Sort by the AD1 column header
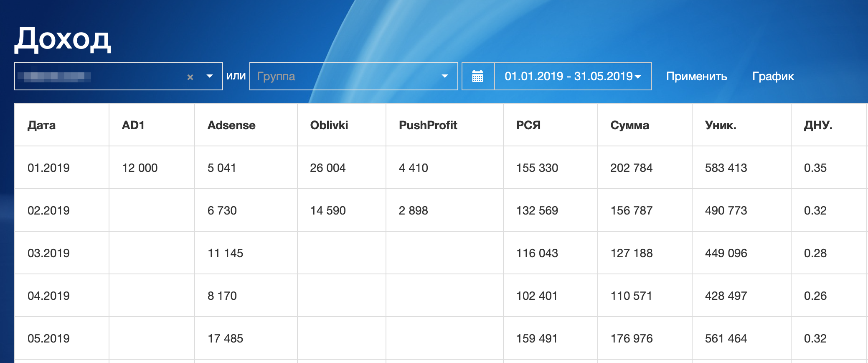This screenshot has height=363, width=868. point(133,125)
